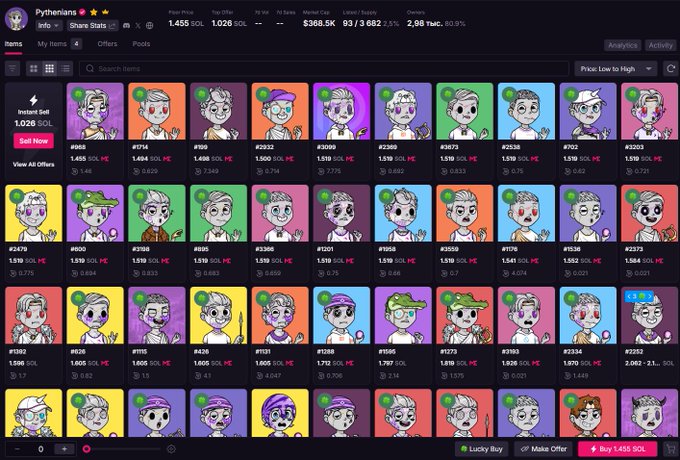The image size is (680, 460).
Task: Click the Lucky Buy button
Action: 482,449
